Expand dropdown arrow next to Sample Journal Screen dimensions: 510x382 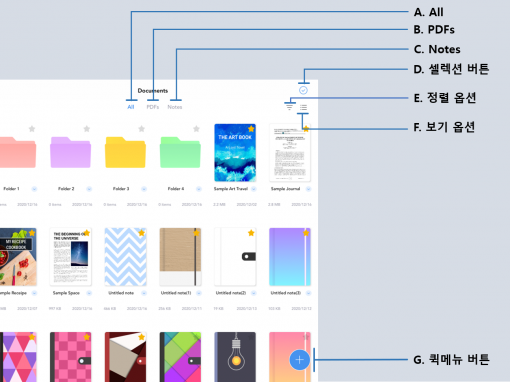(308, 189)
